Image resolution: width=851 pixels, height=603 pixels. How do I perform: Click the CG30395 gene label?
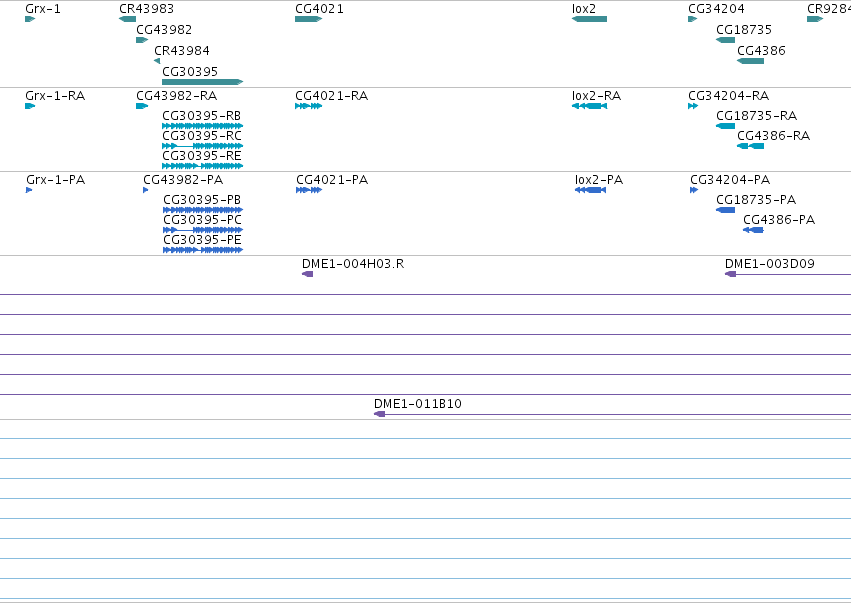pyautogui.click(x=190, y=72)
